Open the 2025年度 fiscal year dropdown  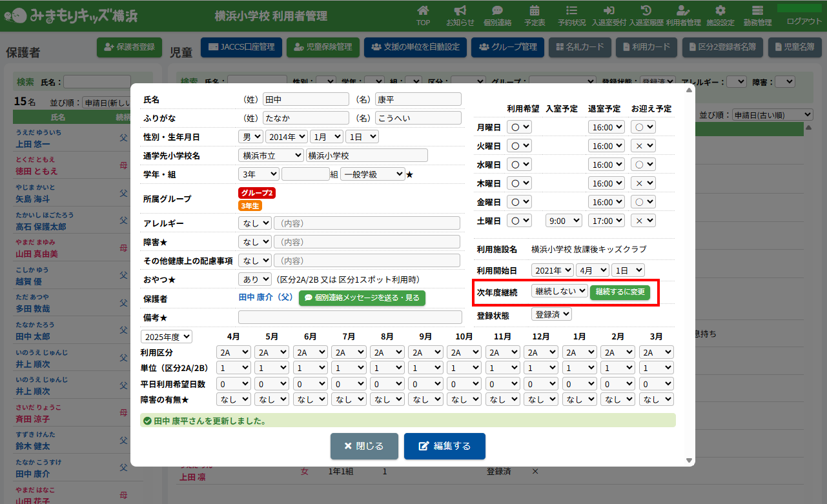click(167, 337)
